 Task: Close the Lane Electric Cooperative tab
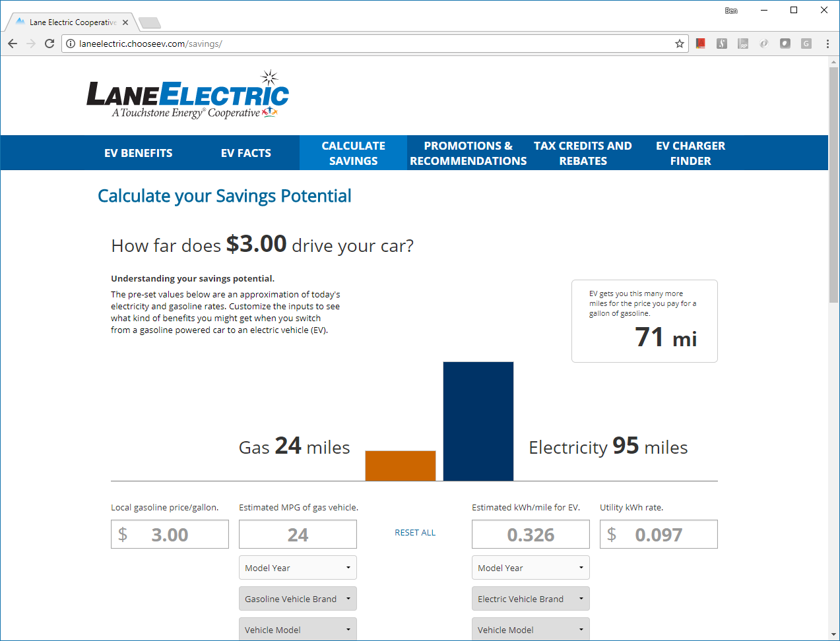[x=125, y=22]
